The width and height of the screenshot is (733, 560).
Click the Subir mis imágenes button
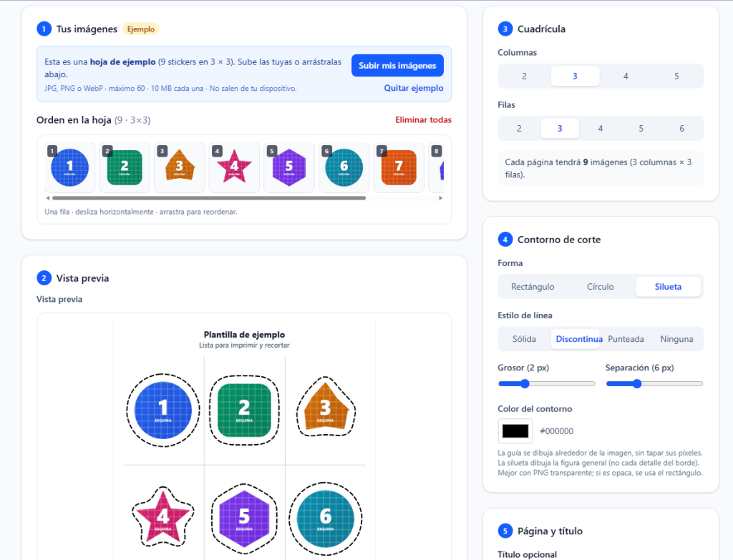(397, 65)
